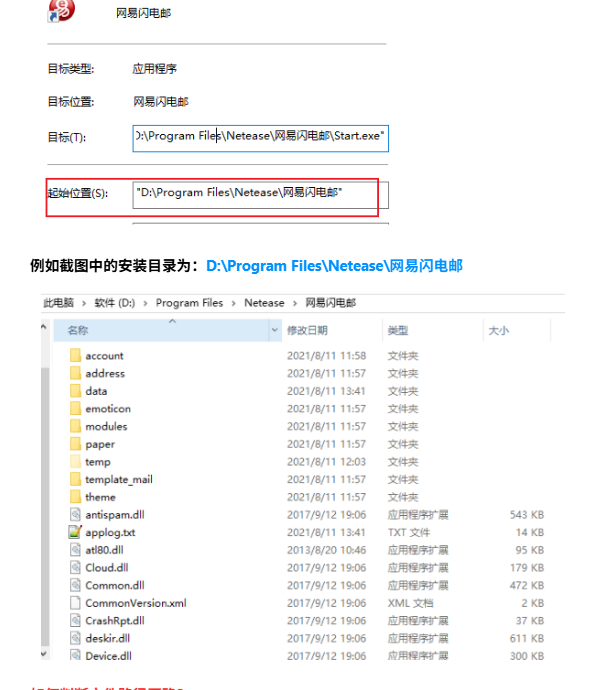This screenshot has width=598, height=690.
Task: Click the 611 KB size of deskir.dll
Action: tap(527, 638)
